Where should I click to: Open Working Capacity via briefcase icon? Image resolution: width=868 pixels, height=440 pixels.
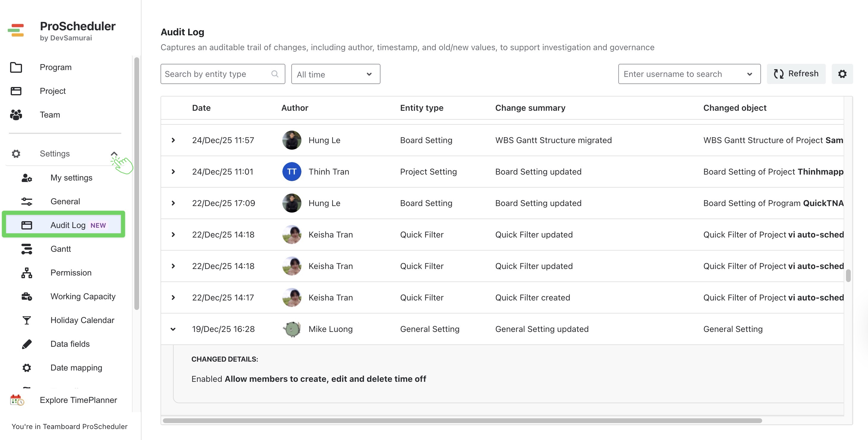pyautogui.click(x=27, y=297)
